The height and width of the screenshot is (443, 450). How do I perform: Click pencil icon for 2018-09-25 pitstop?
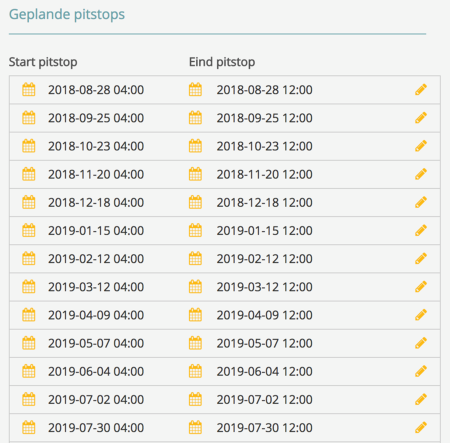click(x=421, y=118)
